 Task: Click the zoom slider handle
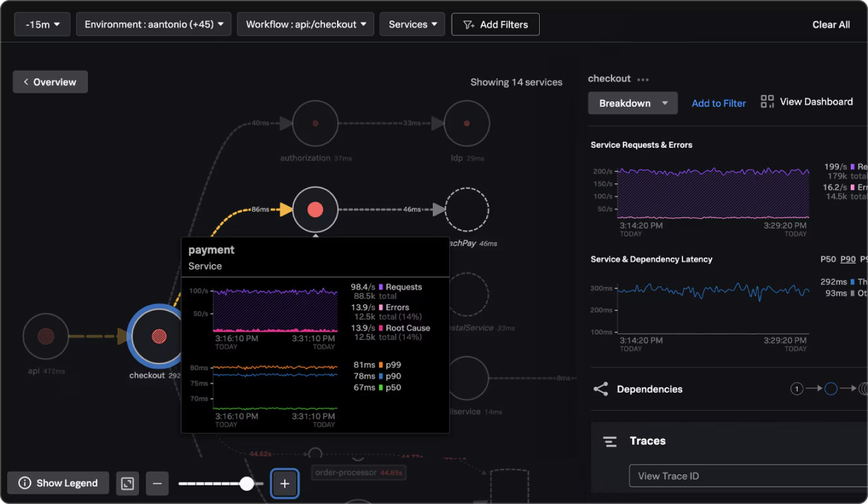click(247, 483)
